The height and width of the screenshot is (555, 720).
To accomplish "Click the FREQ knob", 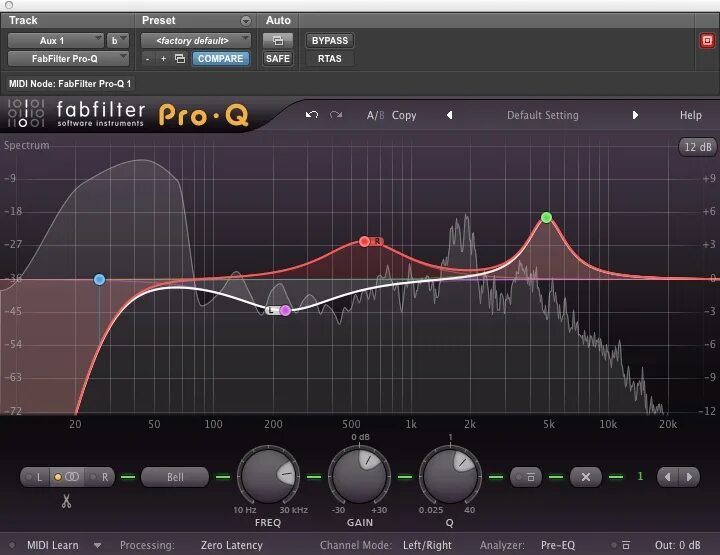I will 268,476.
